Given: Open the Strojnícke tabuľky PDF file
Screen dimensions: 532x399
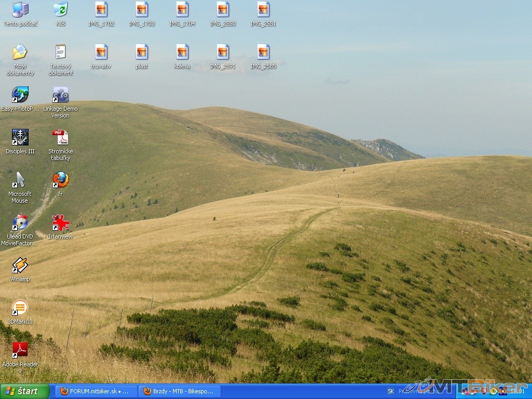Looking at the screenshot, I should click(60, 138).
